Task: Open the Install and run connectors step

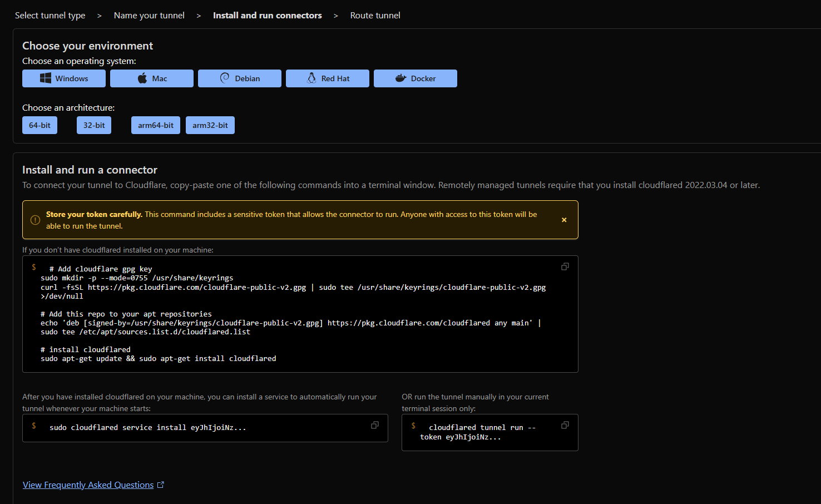Action: tap(268, 16)
